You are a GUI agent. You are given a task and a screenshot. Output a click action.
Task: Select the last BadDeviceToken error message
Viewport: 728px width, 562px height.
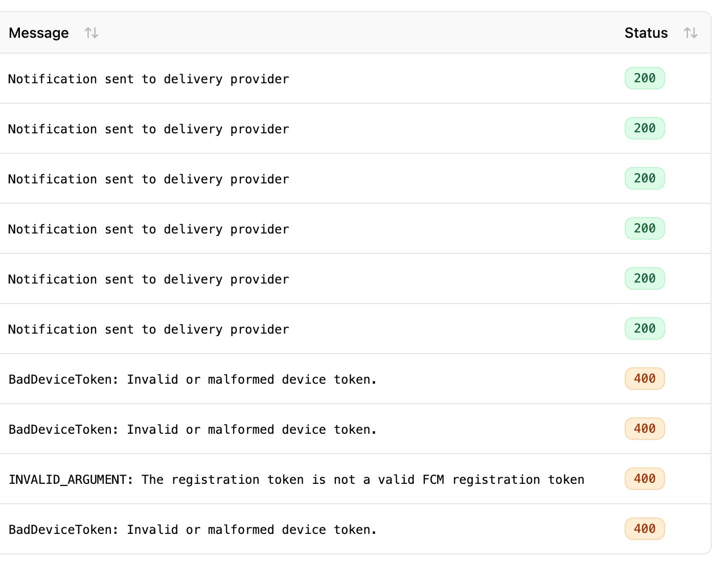[193, 530]
